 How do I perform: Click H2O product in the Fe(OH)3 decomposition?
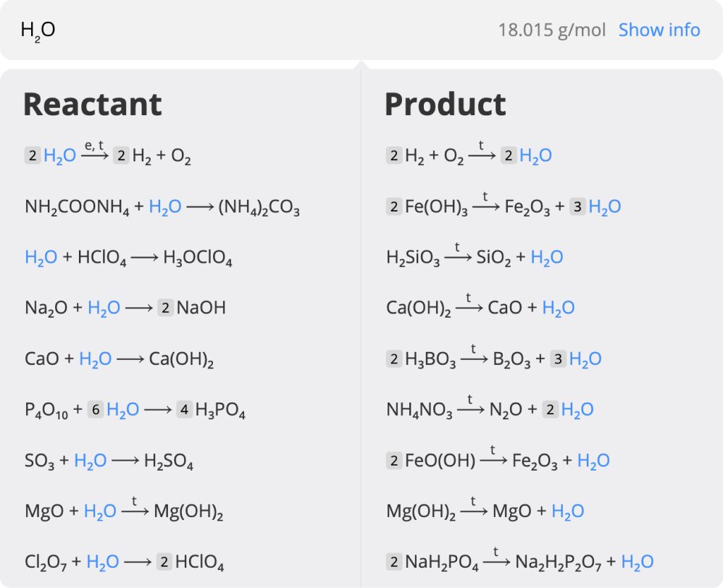(606, 206)
